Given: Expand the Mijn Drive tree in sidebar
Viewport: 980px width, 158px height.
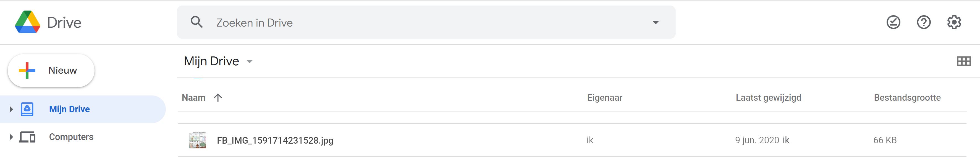Looking at the screenshot, I should [11, 109].
